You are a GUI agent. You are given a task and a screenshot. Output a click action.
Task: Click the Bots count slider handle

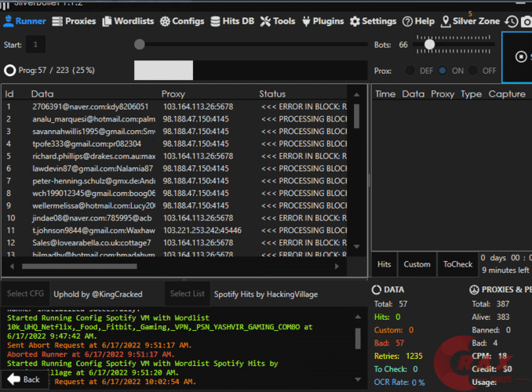tap(430, 45)
